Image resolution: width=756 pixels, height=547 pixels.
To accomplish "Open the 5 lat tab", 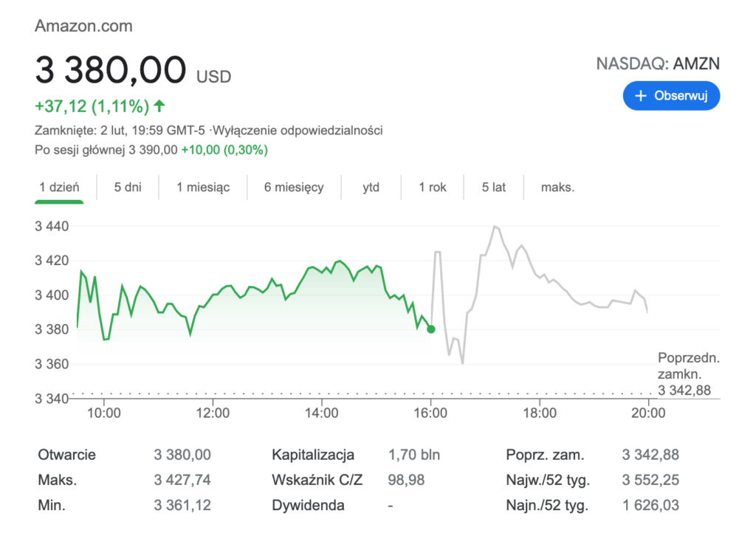I will [494, 187].
